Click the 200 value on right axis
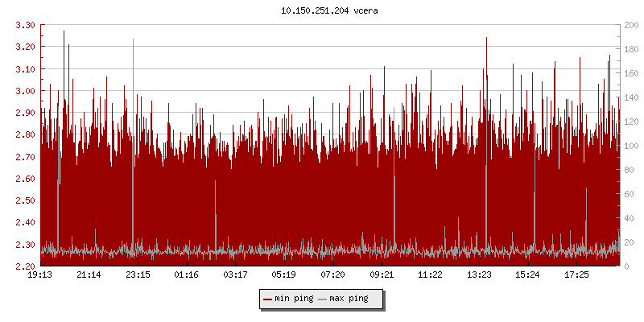 [x=632, y=25]
